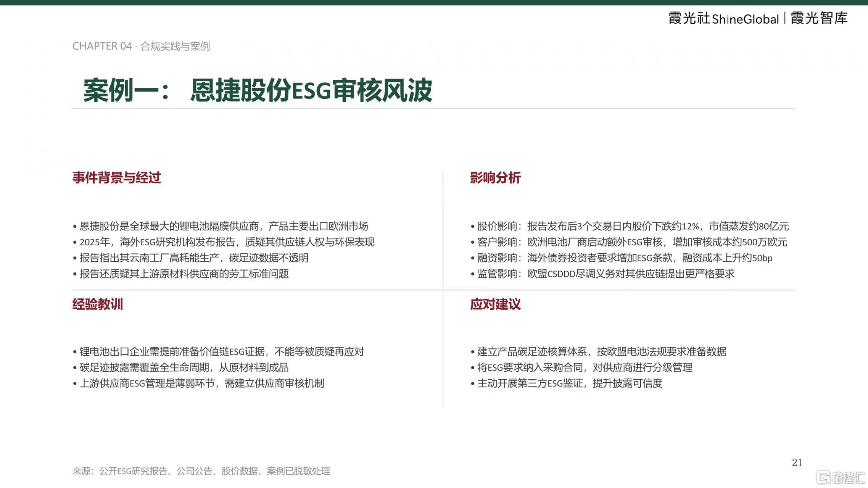Click the slide title '案例一：恩捷股份ESG审核风波'
The height and width of the screenshot is (488, 868).
tap(258, 90)
